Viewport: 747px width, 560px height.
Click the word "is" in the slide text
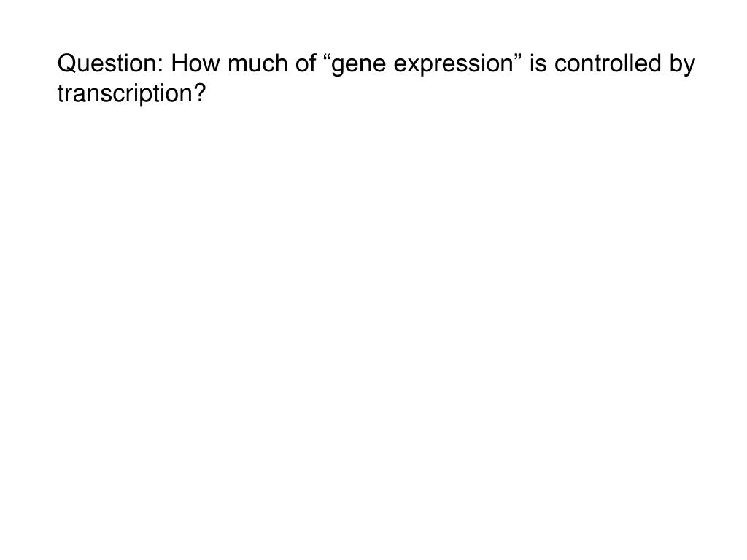tap(538, 65)
